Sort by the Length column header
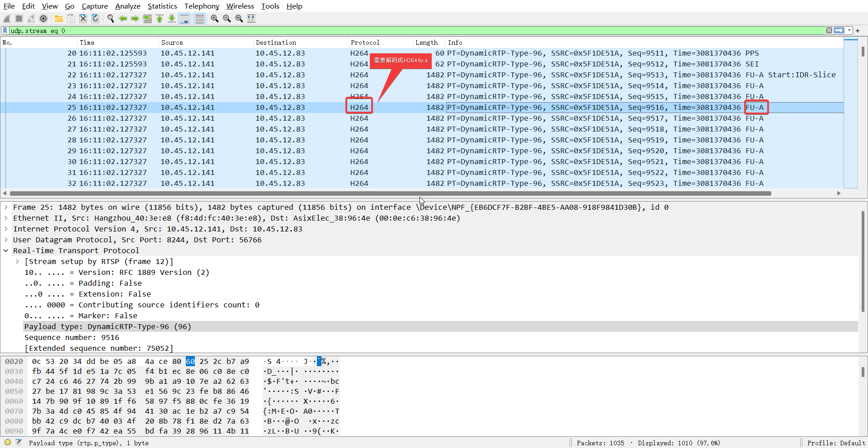The height and width of the screenshot is (448, 868). 429,42
